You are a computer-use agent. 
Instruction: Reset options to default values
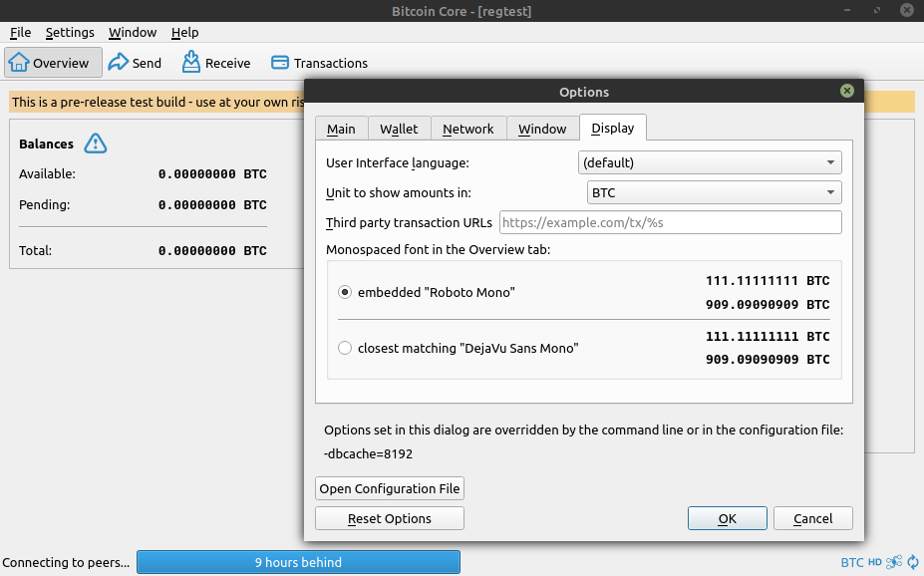click(x=389, y=517)
